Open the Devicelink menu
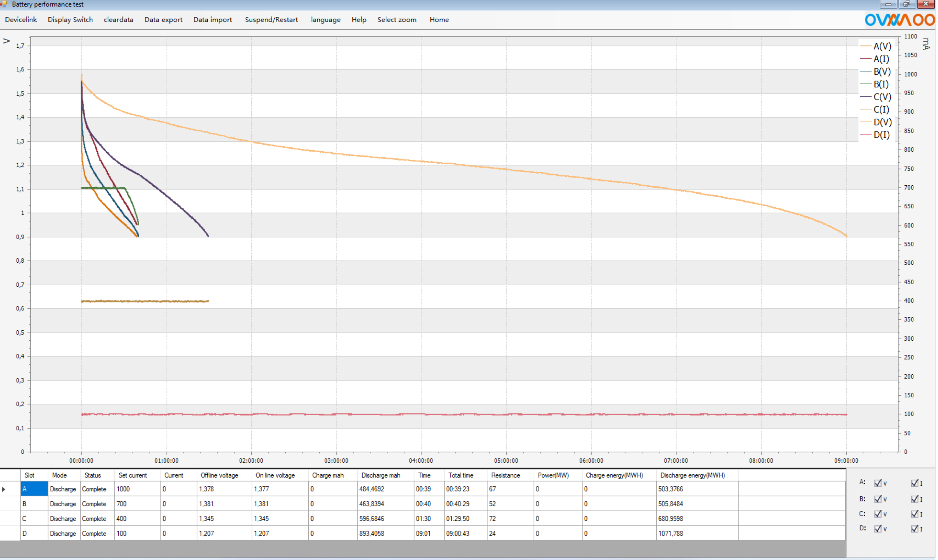This screenshot has width=938, height=560. pos(21,20)
